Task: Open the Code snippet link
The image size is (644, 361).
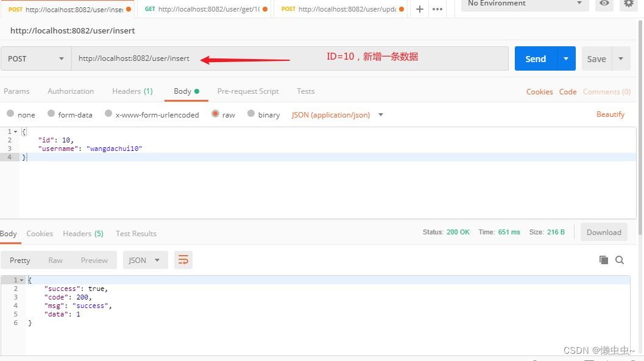Action: [568, 92]
